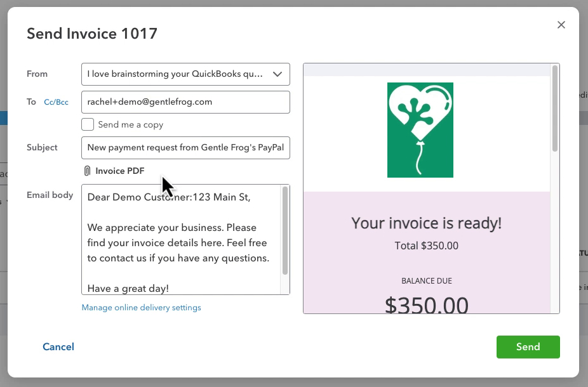Click the Subject input field

tap(185, 148)
